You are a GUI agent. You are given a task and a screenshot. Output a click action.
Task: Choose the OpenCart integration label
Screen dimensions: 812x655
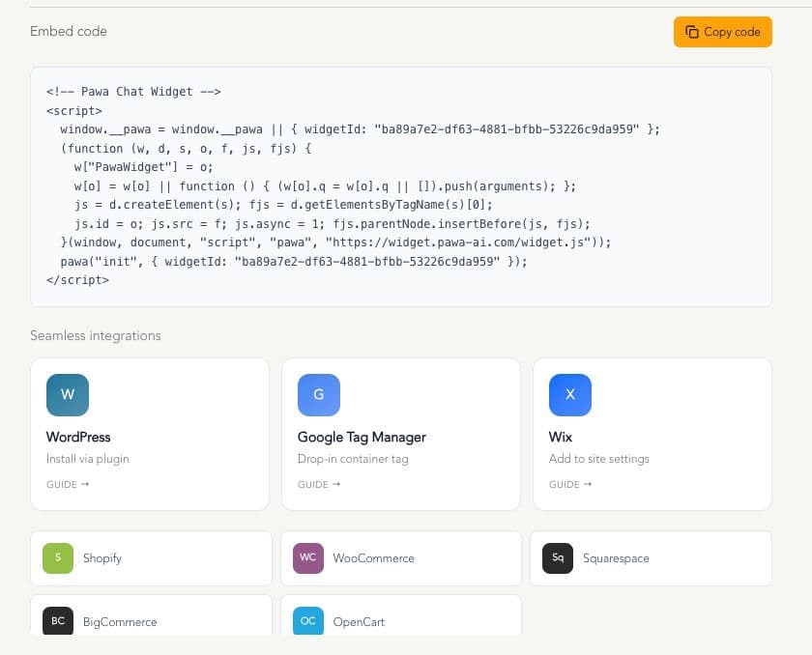point(359,622)
